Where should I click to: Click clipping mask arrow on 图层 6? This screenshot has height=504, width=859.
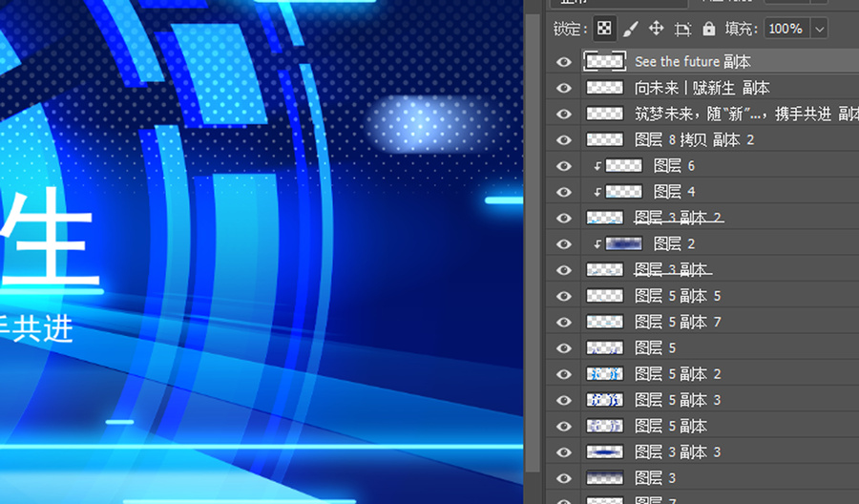[597, 166]
